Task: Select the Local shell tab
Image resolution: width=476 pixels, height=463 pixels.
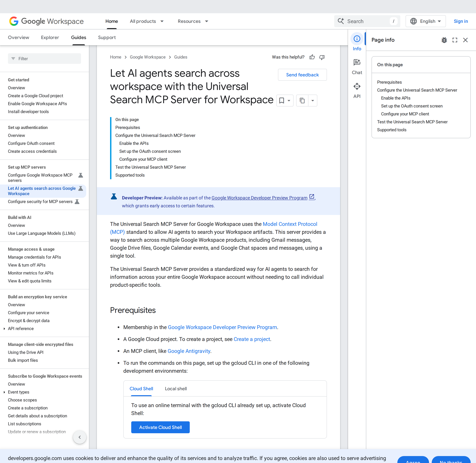Action: pyautogui.click(x=176, y=389)
